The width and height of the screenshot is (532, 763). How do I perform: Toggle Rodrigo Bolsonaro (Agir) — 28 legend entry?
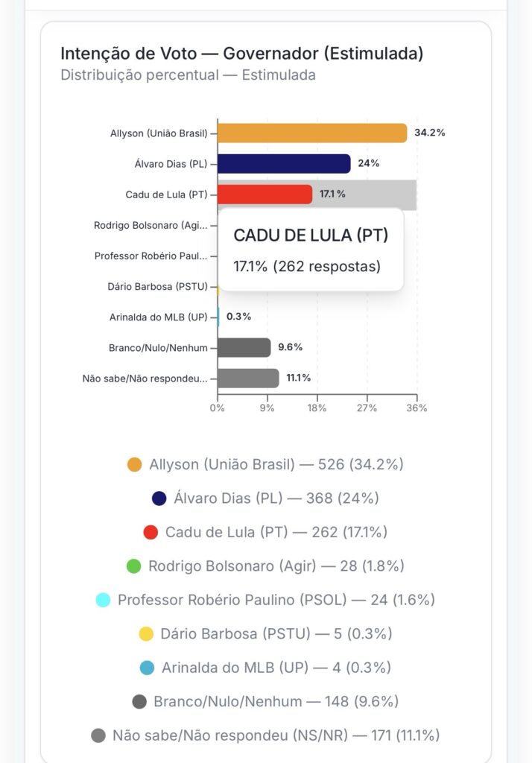[276, 566]
